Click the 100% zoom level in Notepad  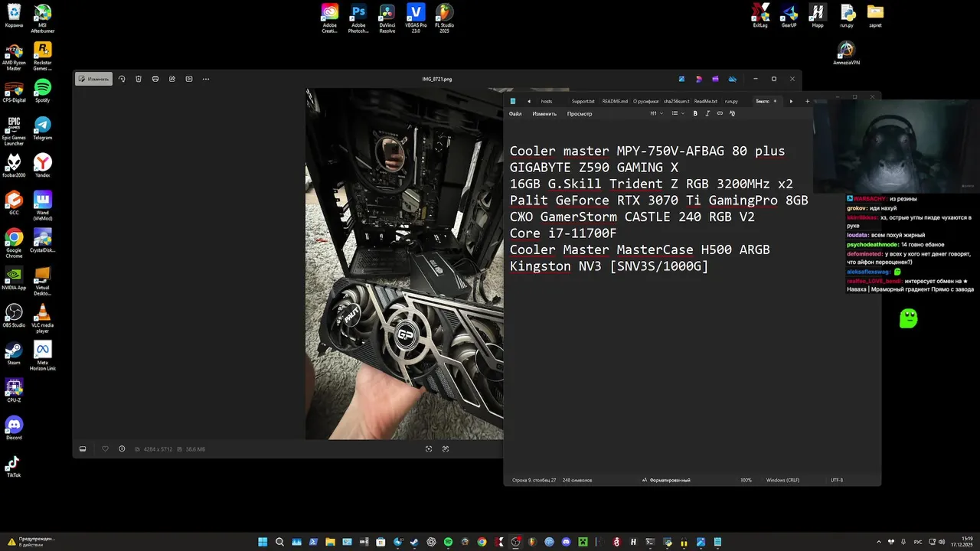click(x=746, y=480)
